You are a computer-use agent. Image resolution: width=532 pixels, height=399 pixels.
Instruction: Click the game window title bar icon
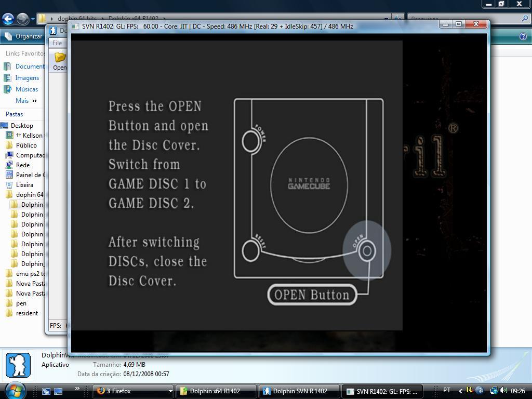click(x=75, y=26)
